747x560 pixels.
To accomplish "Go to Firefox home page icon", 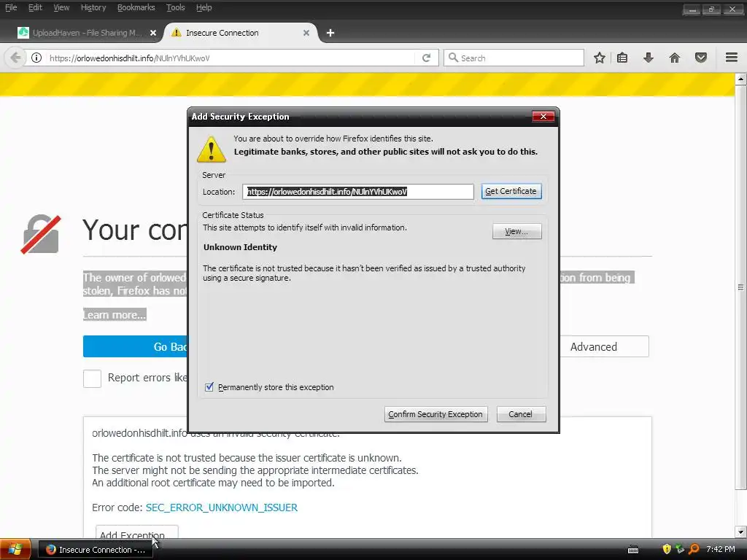I will point(675,58).
